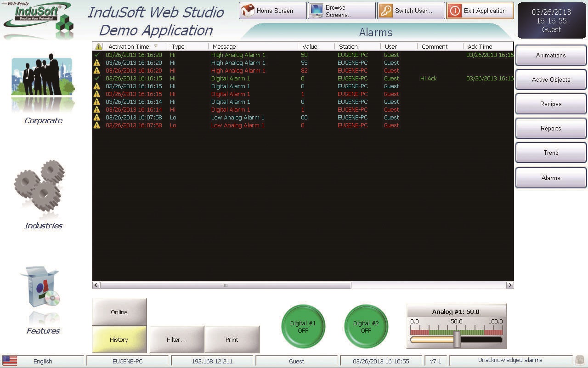The width and height of the screenshot is (588, 368).
Task: Open the Animations screen
Action: (x=551, y=55)
